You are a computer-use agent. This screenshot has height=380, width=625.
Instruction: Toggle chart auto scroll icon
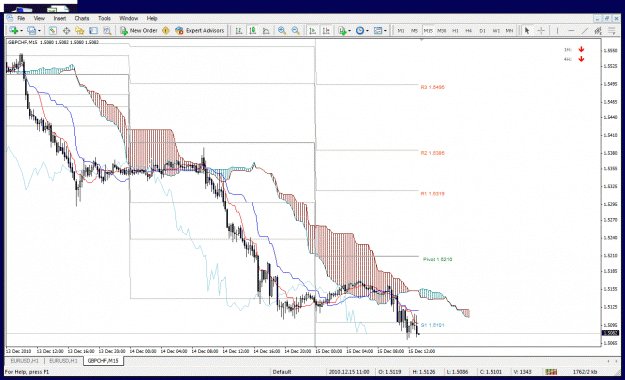(x=313, y=30)
